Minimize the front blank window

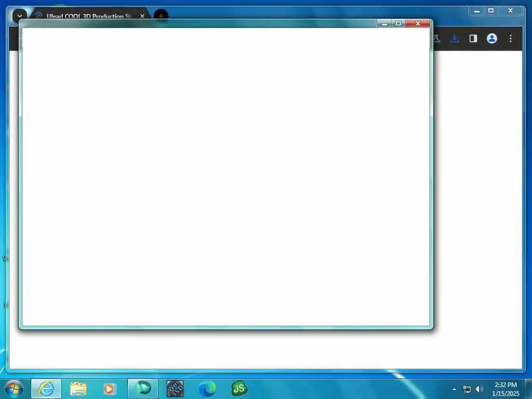point(384,23)
